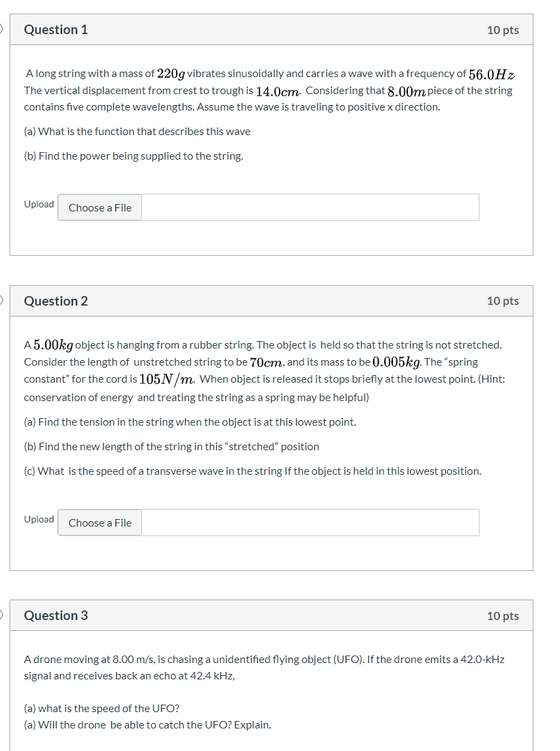This screenshot has width=560, height=751.
Task: Click the 10 pts label of Question 1
Action: tap(503, 30)
